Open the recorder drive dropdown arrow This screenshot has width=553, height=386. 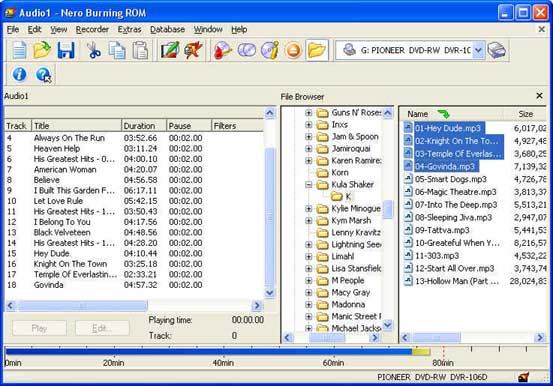click(478, 50)
